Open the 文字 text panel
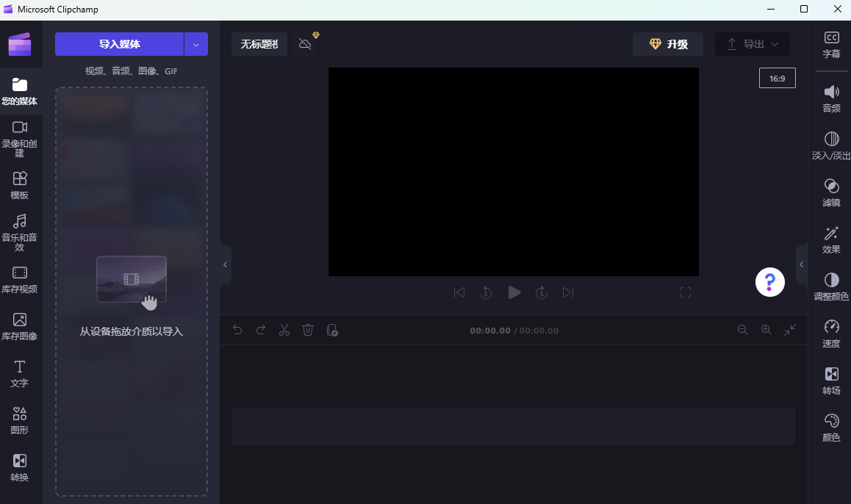The height and width of the screenshot is (504, 851). [20, 373]
